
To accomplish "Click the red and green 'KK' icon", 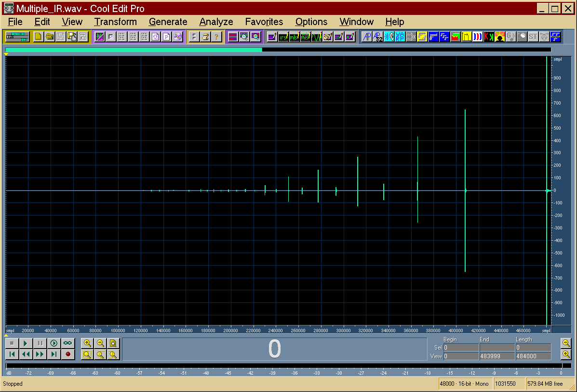I will click(x=489, y=37).
